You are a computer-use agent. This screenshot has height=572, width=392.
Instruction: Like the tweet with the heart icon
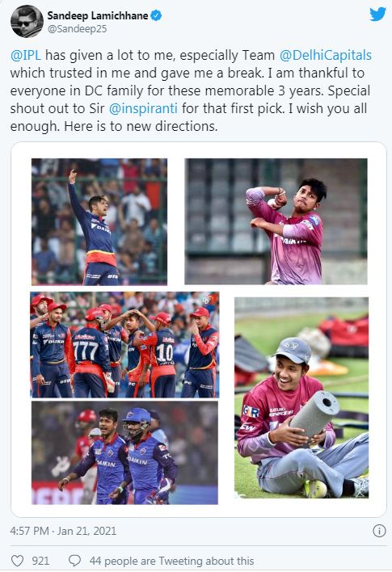tap(17, 561)
